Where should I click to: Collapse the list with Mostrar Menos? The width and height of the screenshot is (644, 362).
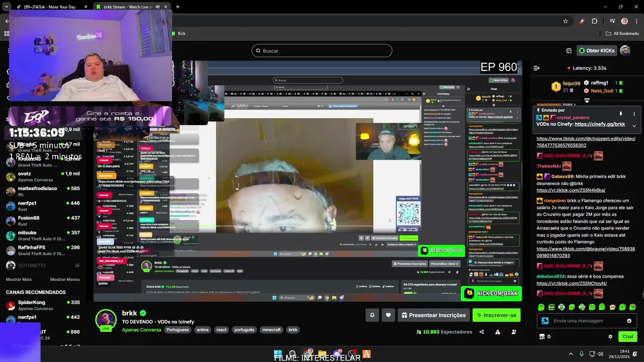[x=65, y=280]
